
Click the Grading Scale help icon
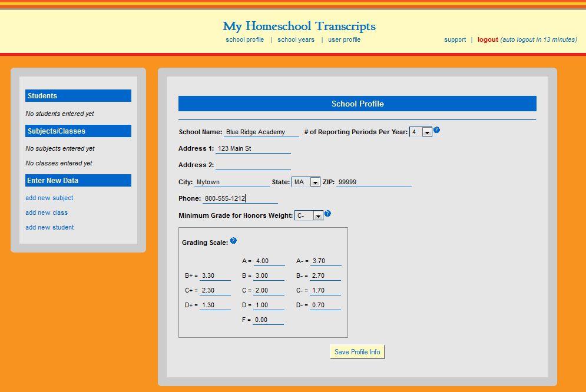(233, 241)
